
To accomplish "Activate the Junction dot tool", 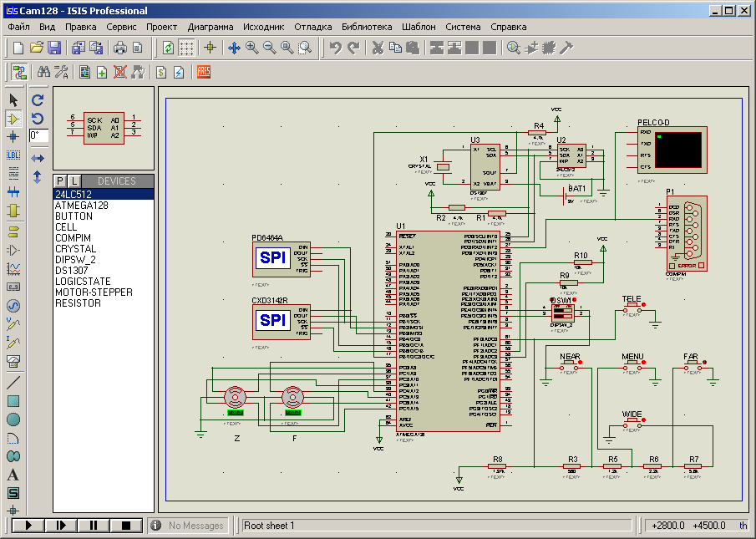I will point(13,136).
